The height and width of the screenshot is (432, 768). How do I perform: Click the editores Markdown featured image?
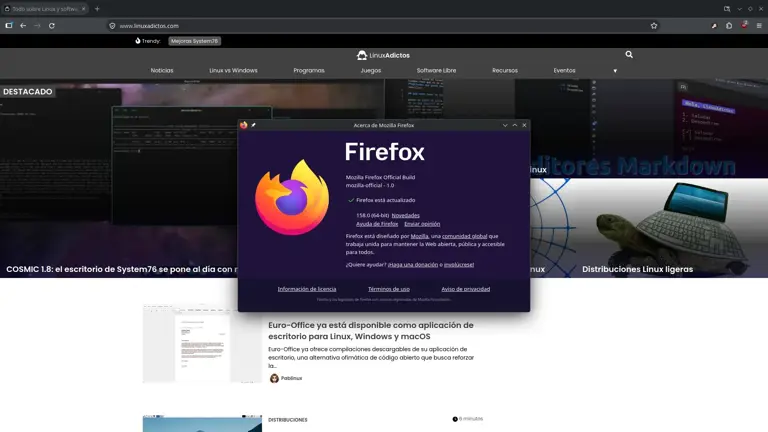pyautogui.click(x=649, y=129)
